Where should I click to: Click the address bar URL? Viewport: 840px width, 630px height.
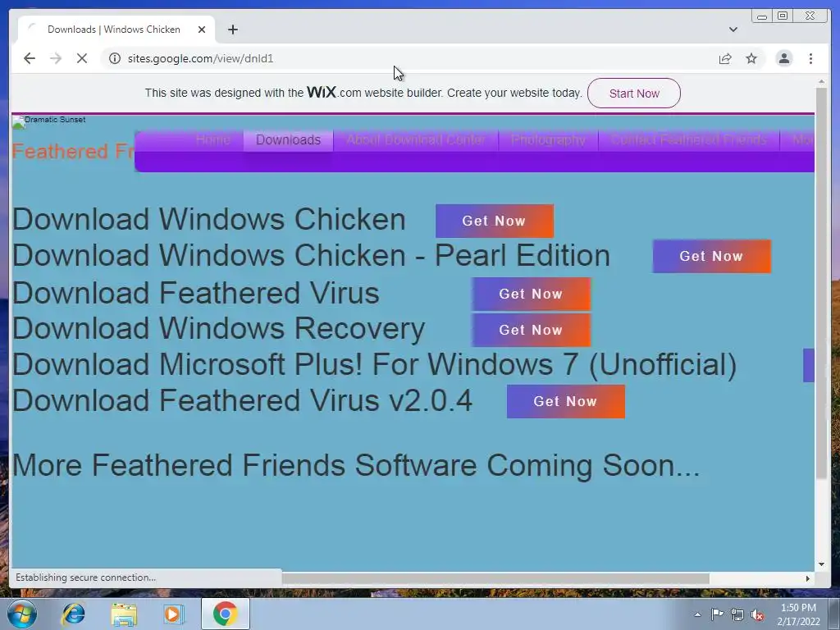coord(200,58)
